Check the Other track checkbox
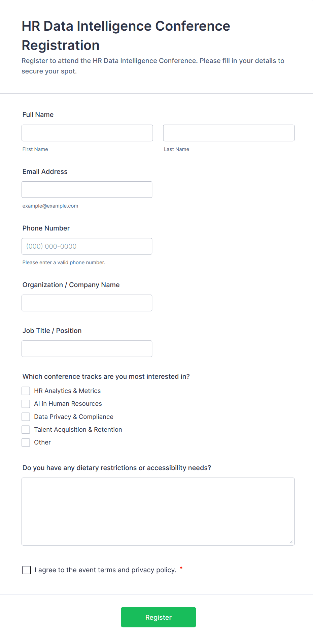Image resolution: width=313 pixels, height=644 pixels. pyautogui.click(x=26, y=442)
